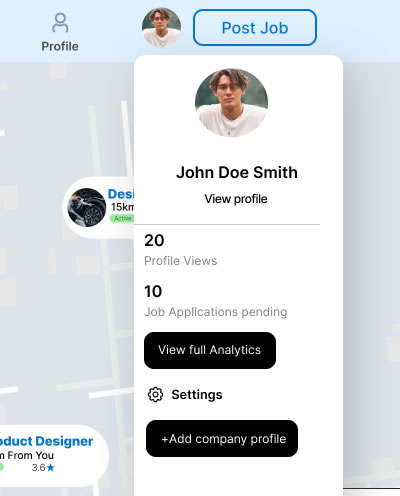Viewport: 400px width, 496px height.
Task: Open the blue Desi job title on map marker
Action: pyautogui.click(x=121, y=194)
